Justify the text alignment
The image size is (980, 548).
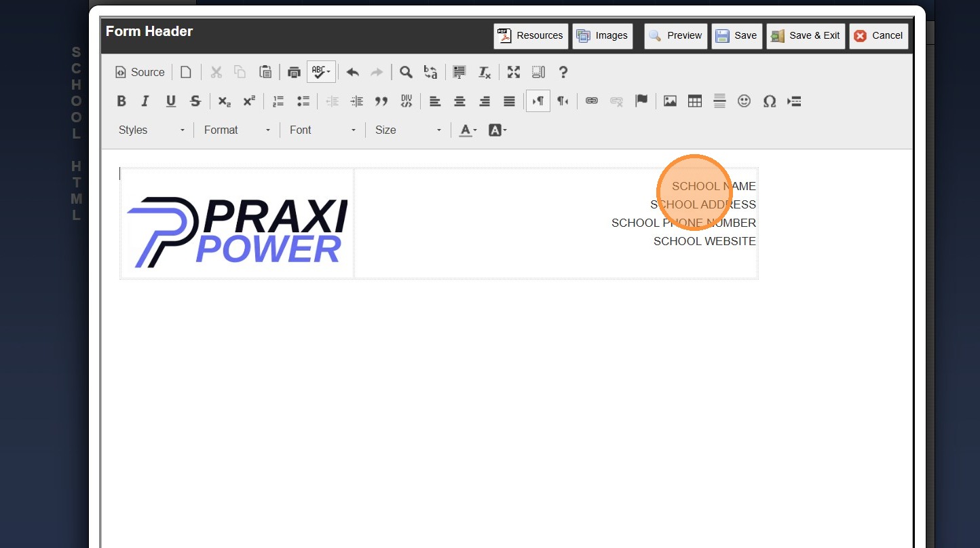pos(510,101)
